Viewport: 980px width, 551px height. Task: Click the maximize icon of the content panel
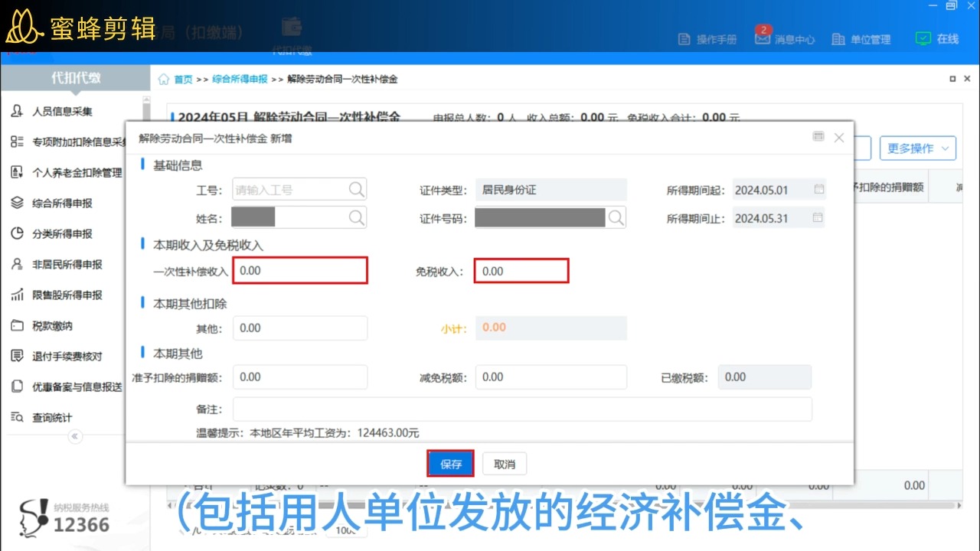pyautogui.click(x=952, y=79)
